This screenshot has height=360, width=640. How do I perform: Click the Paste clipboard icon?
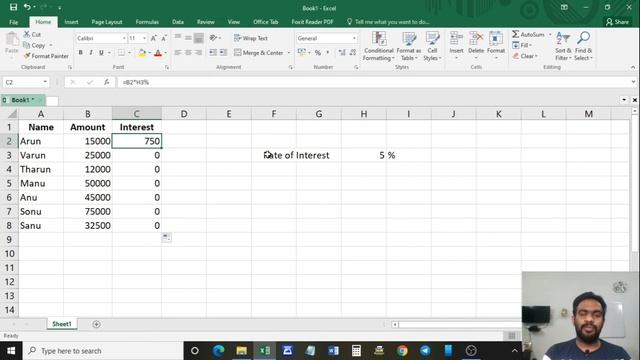click(x=12, y=40)
